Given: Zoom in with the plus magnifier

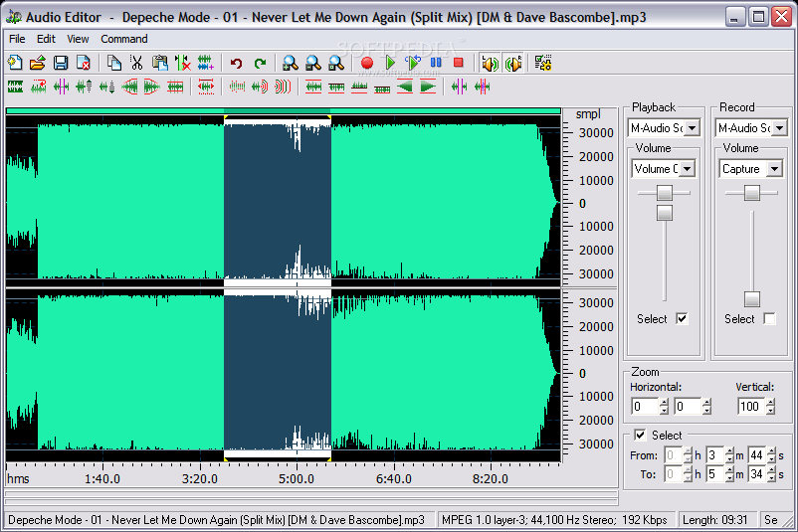Looking at the screenshot, I should pos(291,63).
